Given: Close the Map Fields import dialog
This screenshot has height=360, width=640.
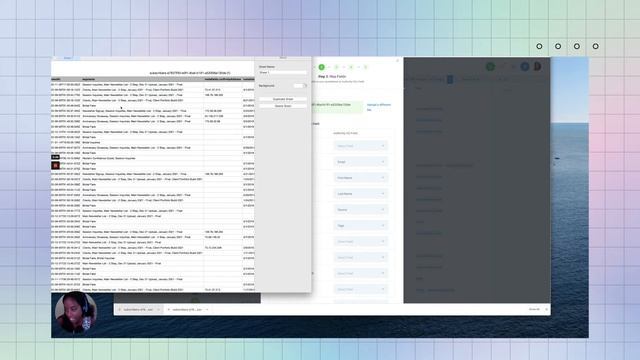Looking at the screenshot, I should [x=398, y=60].
